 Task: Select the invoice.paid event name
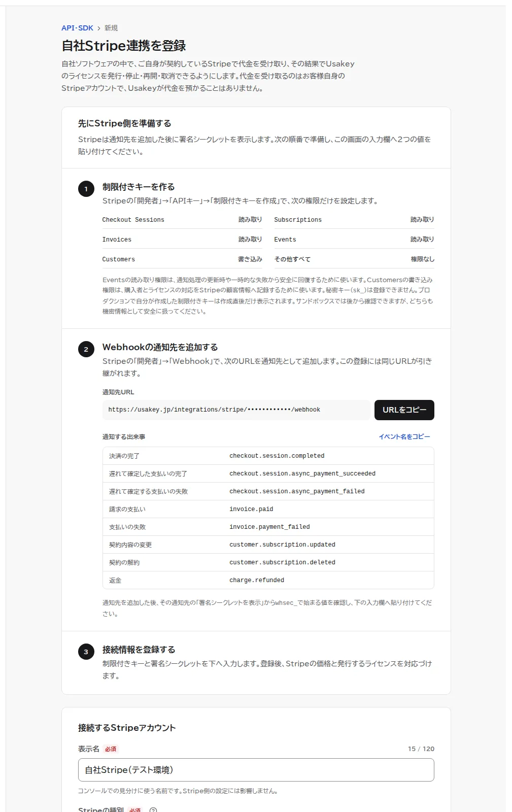(x=251, y=509)
